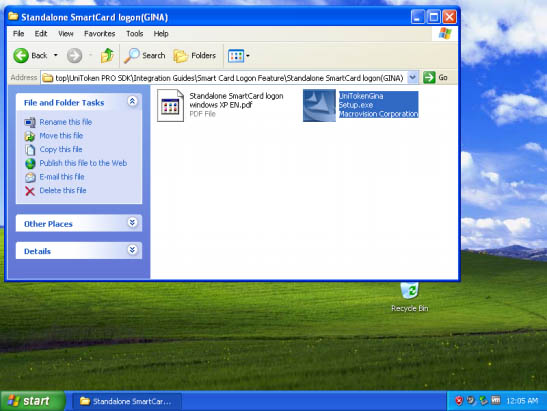Click Delete this file link
Image resolution: width=547 pixels, height=411 pixels.
click(x=63, y=190)
